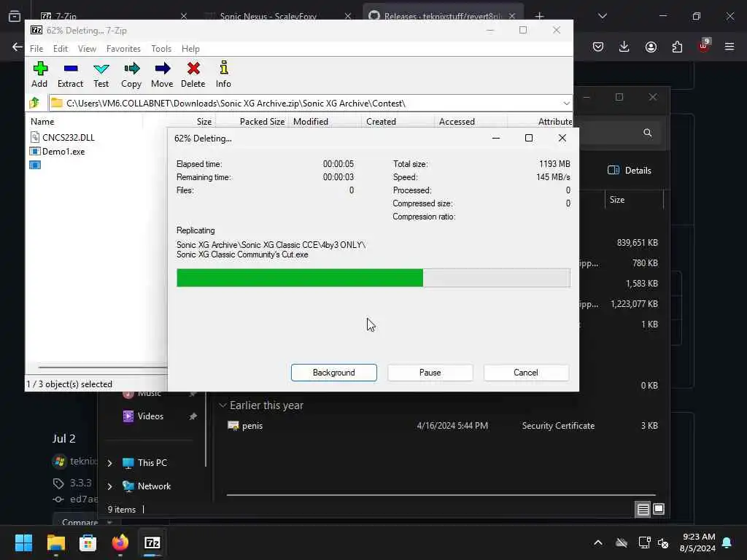Select the Security Certificate file from 4/16/2024

pos(442,426)
